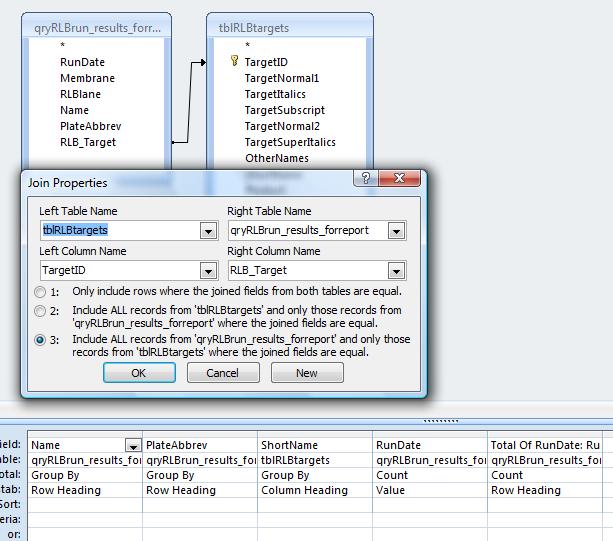The height and width of the screenshot is (541, 613).
Task: Click the qryRLBrun_results_forr... table title bar
Action: click(97, 28)
